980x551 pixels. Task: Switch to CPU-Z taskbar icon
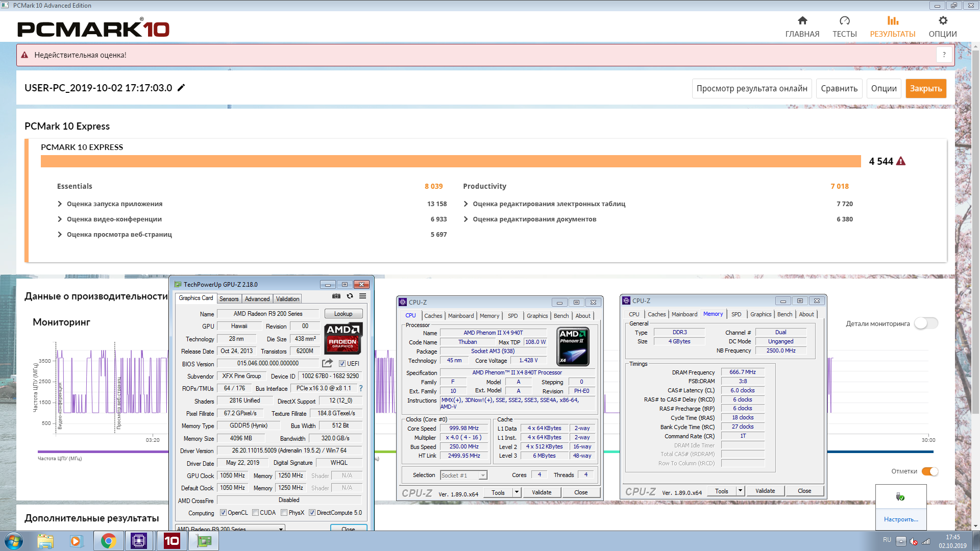139,541
